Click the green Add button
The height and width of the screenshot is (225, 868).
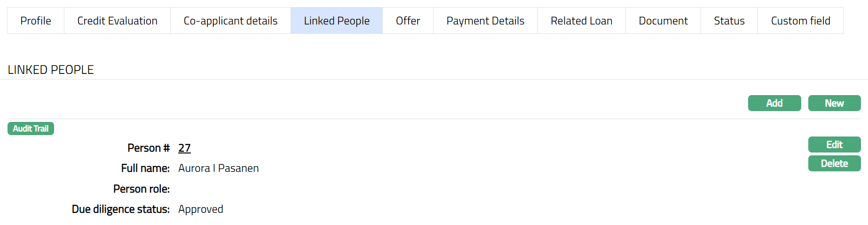[x=774, y=103]
